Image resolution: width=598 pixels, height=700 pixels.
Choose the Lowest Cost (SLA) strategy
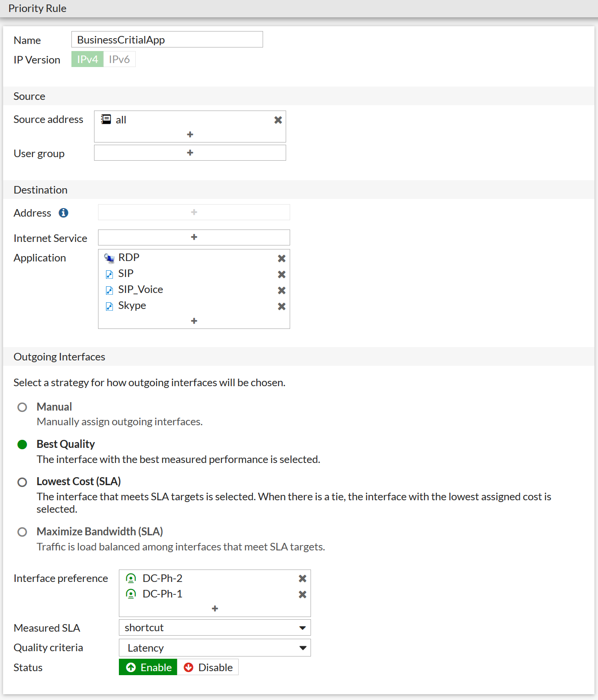click(x=22, y=482)
